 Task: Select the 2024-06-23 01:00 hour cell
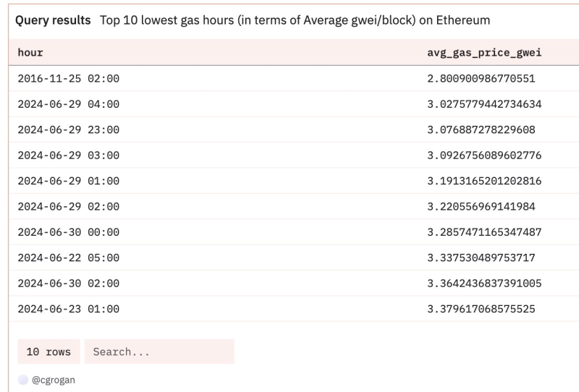[x=68, y=309]
